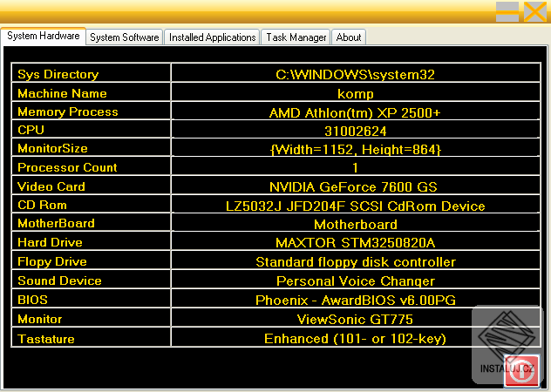Select the Tastature label
Viewport: 551px width, 392px height.
pyautogui.click(x=46, y=339)
